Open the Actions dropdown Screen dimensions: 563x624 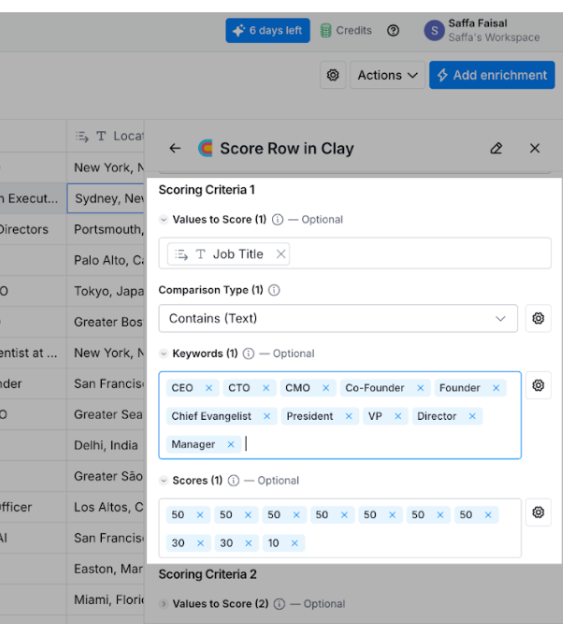click(388, 75)
